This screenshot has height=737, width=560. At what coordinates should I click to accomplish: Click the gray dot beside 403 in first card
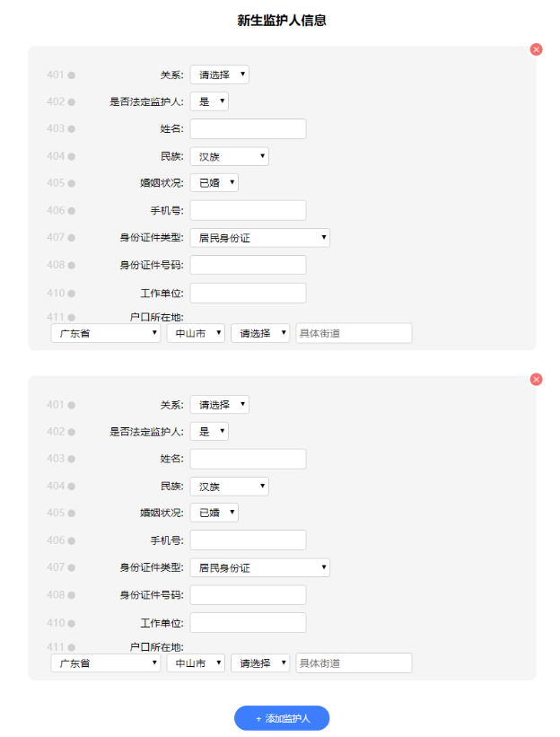point(72,128)
